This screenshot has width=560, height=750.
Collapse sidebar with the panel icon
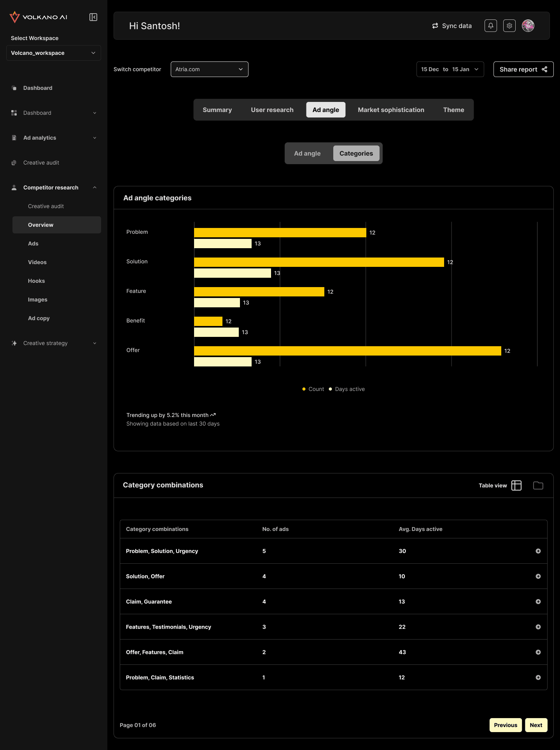point(93,17)
